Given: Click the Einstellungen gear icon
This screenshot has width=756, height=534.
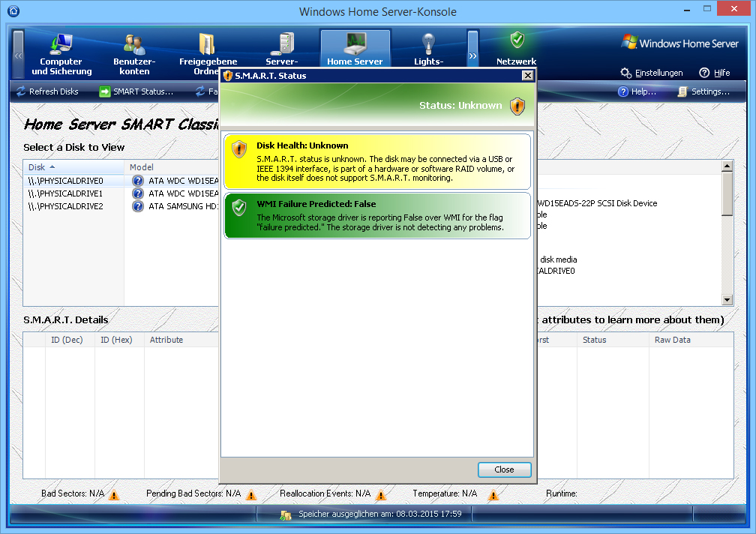Looking at the screenshot, I should click(x=625, y=73).
